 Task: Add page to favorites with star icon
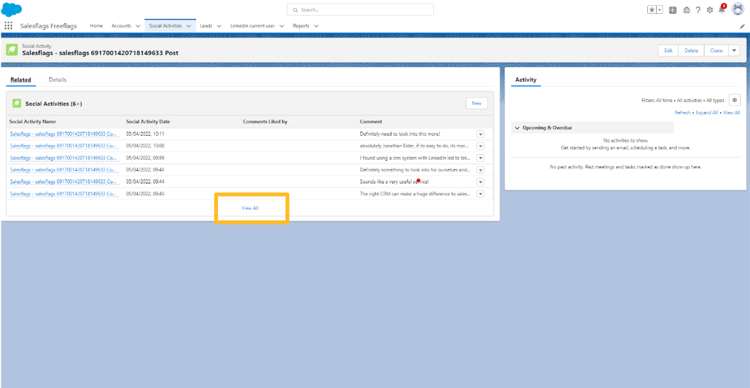click(652, 10)
